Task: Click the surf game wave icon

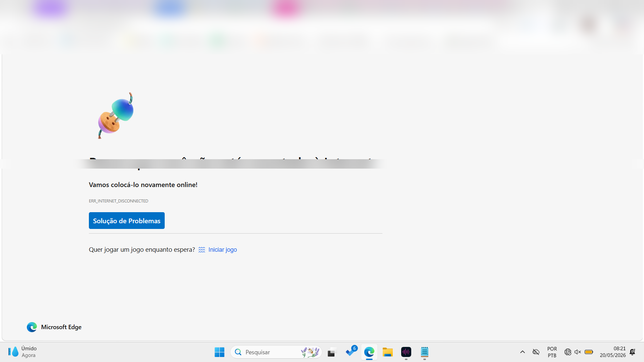Action: (202, 250)
